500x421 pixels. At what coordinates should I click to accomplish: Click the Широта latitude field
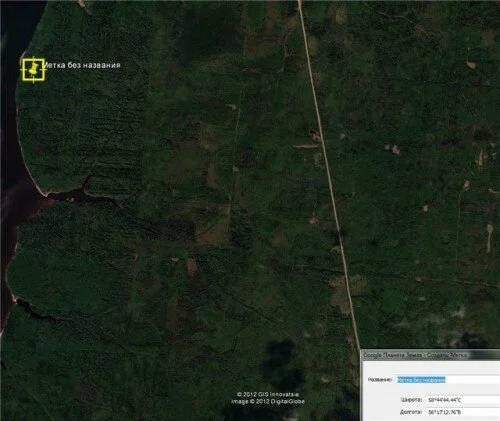pyautogui.click(x=463, y=400)
